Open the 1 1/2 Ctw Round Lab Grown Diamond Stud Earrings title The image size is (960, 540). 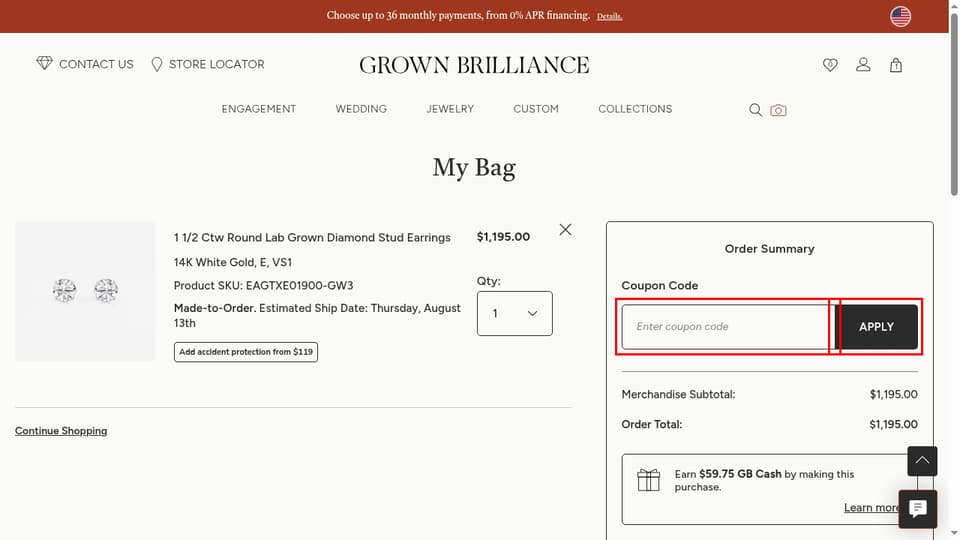coord(312,238)
